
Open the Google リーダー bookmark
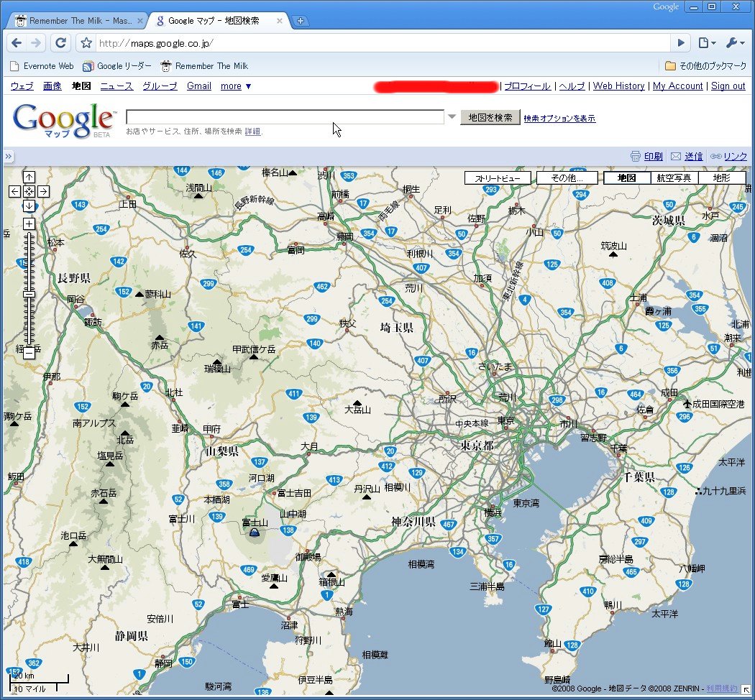pyautogui.click(x=117, y=66)
